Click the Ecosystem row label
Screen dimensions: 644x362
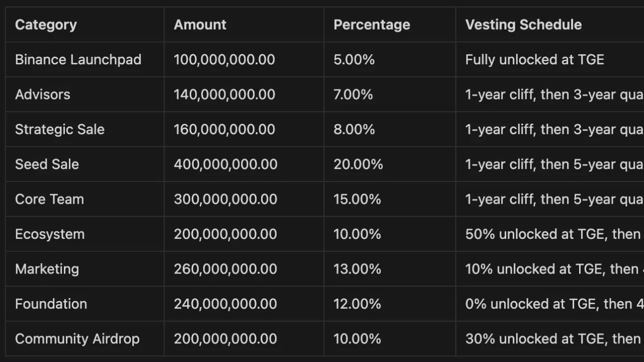(50, 234)
